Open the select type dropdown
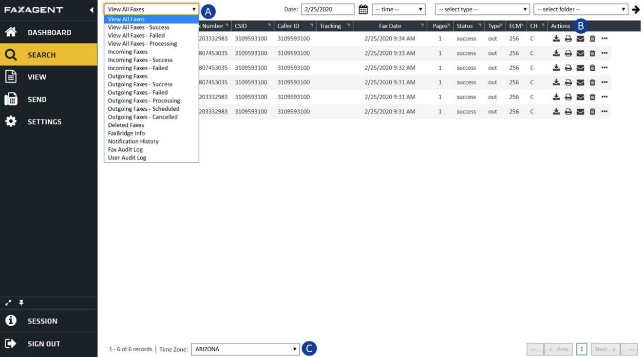 pos(482,9)
